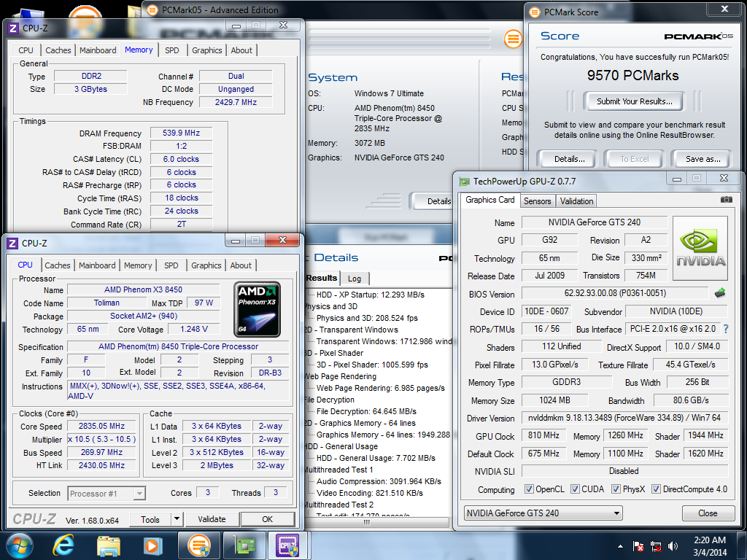747x560 pixels.
Task: Click Close button in GPU-Z
Action: (708, 513)
